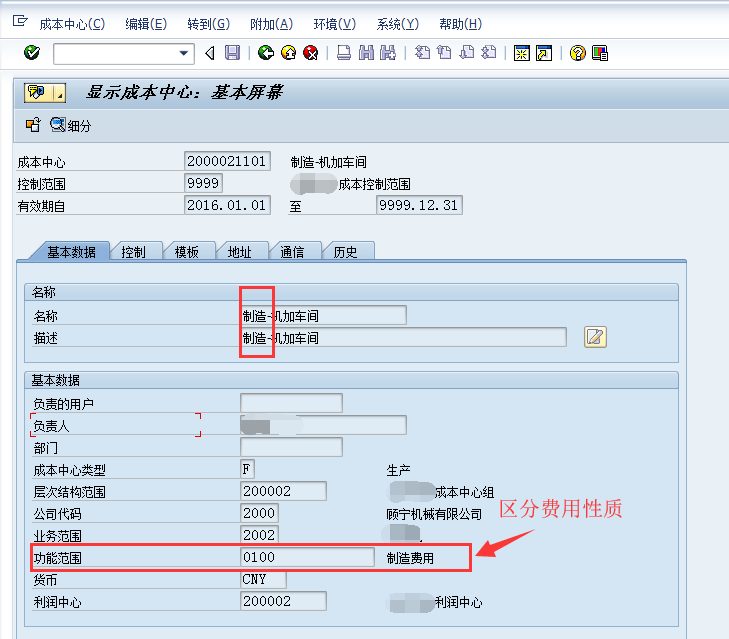Click the green checkmark Enter icon

[32, 53]
